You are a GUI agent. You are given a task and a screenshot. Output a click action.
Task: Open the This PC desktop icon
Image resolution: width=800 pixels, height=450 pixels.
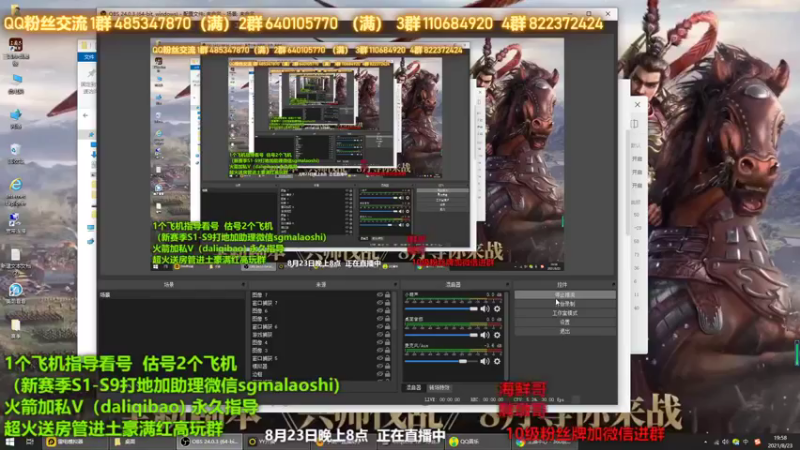coord(16,83)
